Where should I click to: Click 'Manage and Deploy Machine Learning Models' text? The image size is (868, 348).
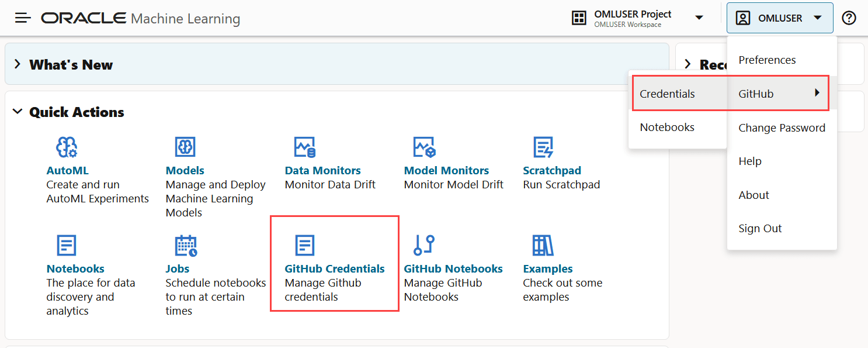216,199
